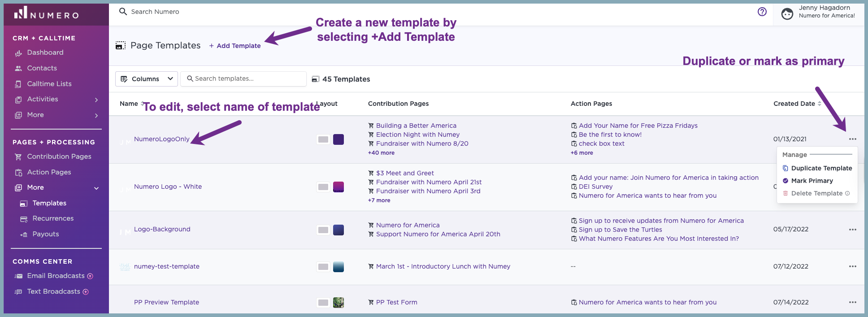Click the + Add Template link
The height and width of the screenshot is (317, 868).
click(x=235, y=46)
